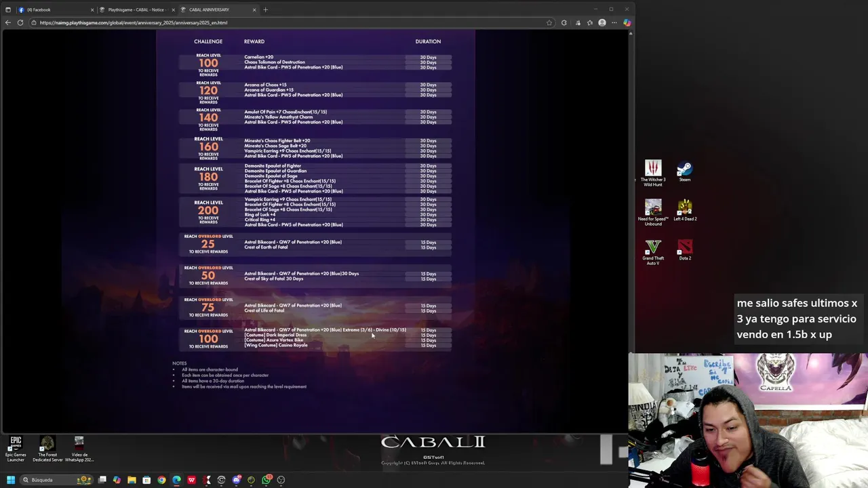Switch to Microsoft Edge on taskbar

(x=176, y=480)
